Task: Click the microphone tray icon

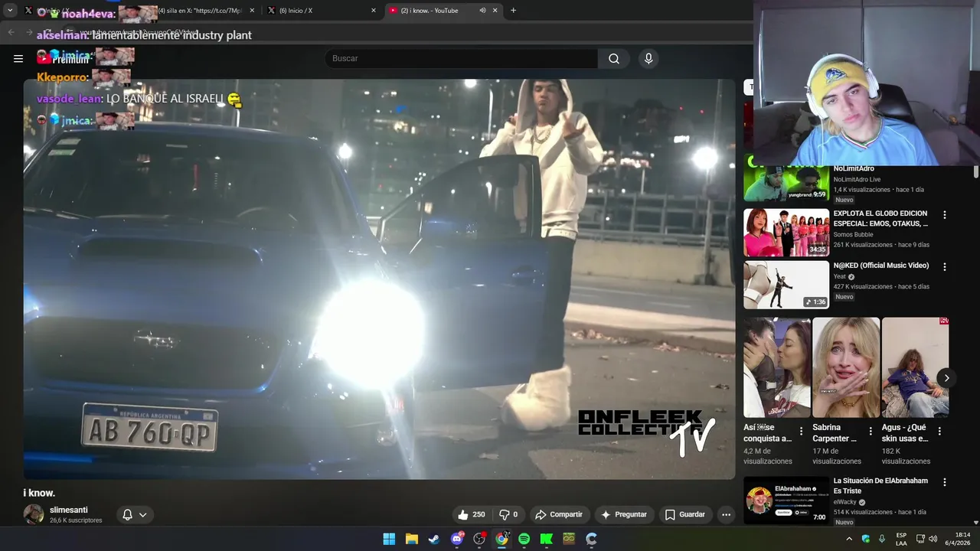Action: [882, 539]
